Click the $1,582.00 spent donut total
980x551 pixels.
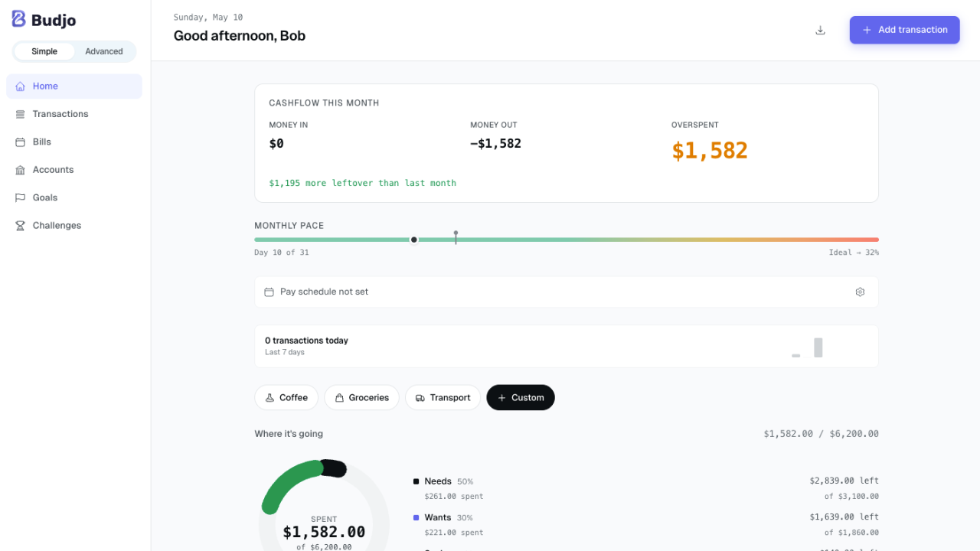tap(324, 532)
